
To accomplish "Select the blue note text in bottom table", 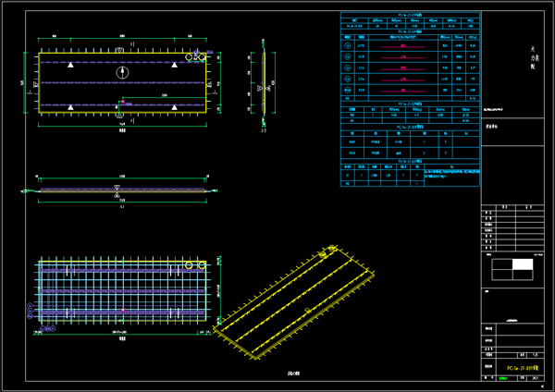I will pyautogui.click(x=452, y=174).
